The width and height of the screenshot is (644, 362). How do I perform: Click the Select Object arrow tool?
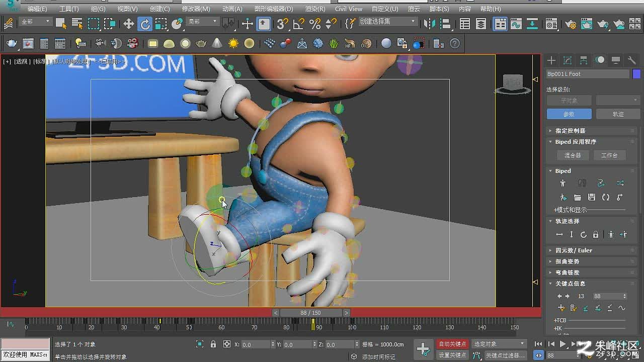coord(61,23)
